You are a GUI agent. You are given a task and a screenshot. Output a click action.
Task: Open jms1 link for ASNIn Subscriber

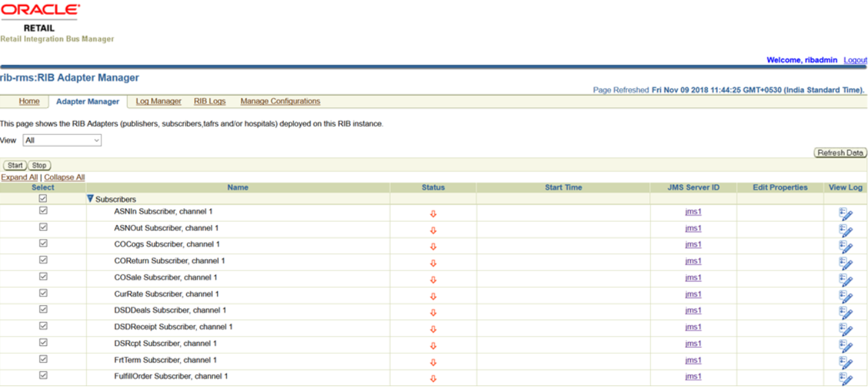click(x=693, y=212)
